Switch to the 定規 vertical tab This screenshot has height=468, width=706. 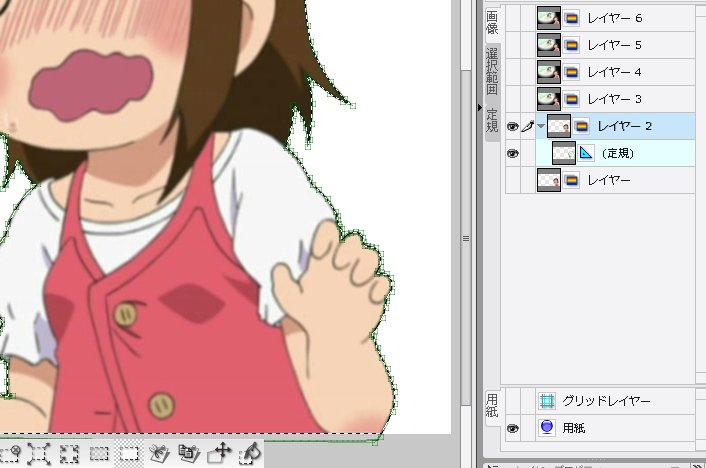coord(492,120)
